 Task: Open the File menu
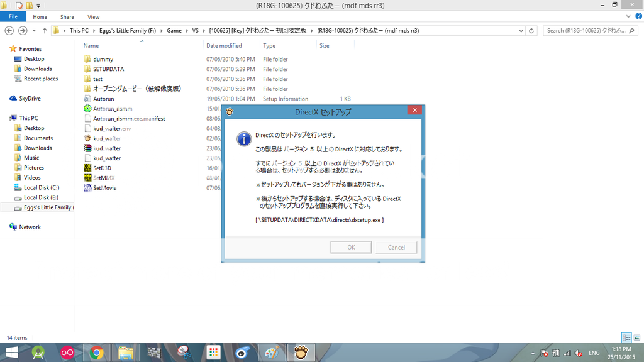point(13,17)
